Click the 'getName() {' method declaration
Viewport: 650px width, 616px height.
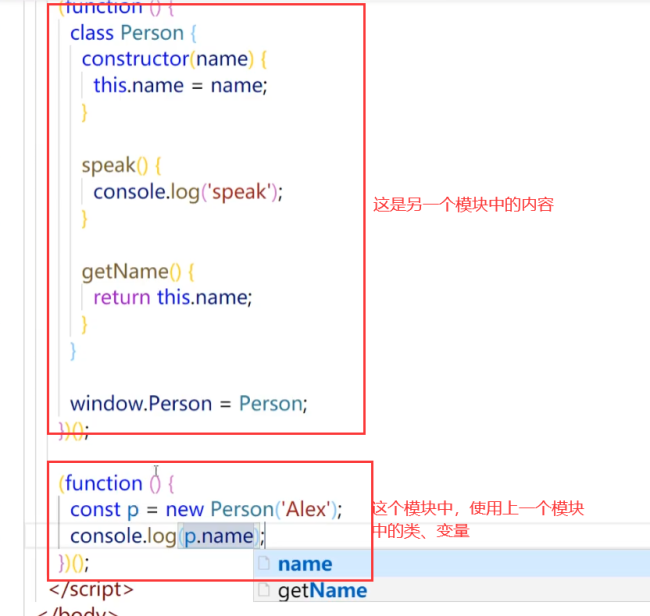tap(138, 272)
